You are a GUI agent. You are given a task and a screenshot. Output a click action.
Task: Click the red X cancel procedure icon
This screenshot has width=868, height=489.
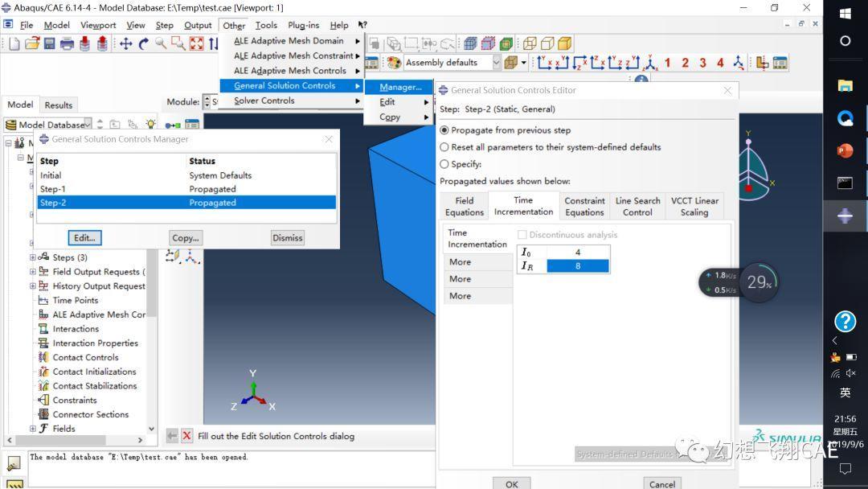click(187, 436)
